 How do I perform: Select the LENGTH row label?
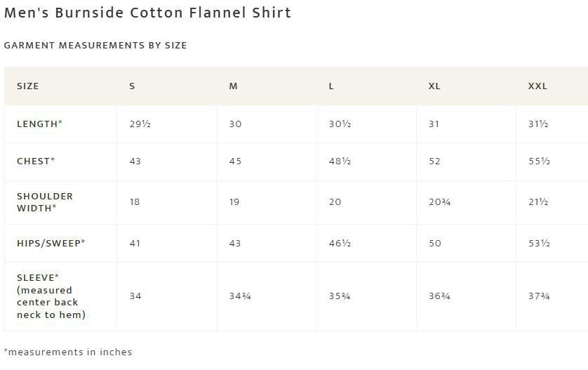(x=39, y=124)
